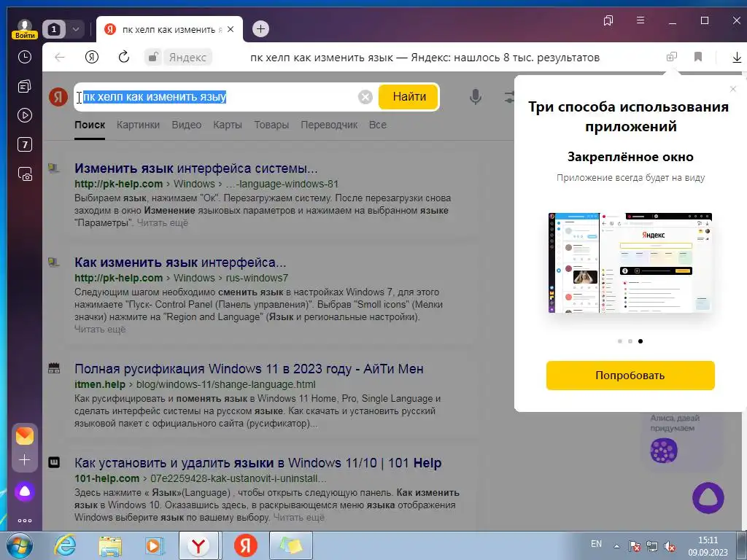The image size is (747, 560).
Task: Click Читать ещё under Параметры snippet
Action: point(162,223)
